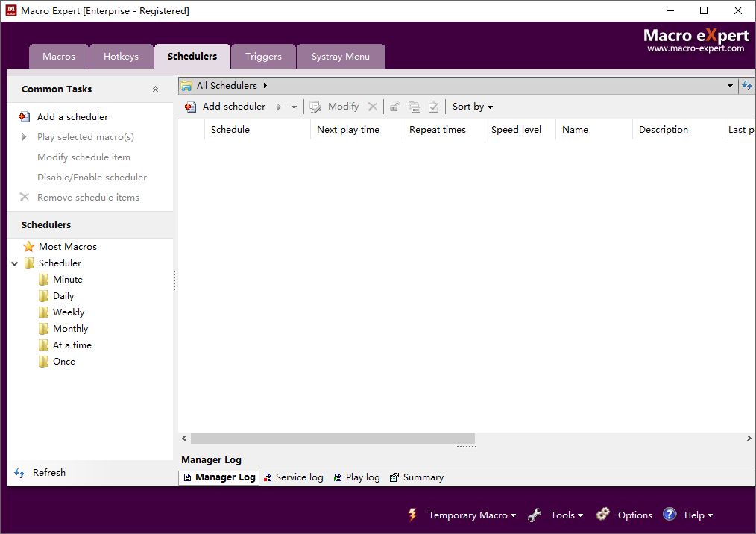Click the Most Macros star icon

tap(29, 247)
